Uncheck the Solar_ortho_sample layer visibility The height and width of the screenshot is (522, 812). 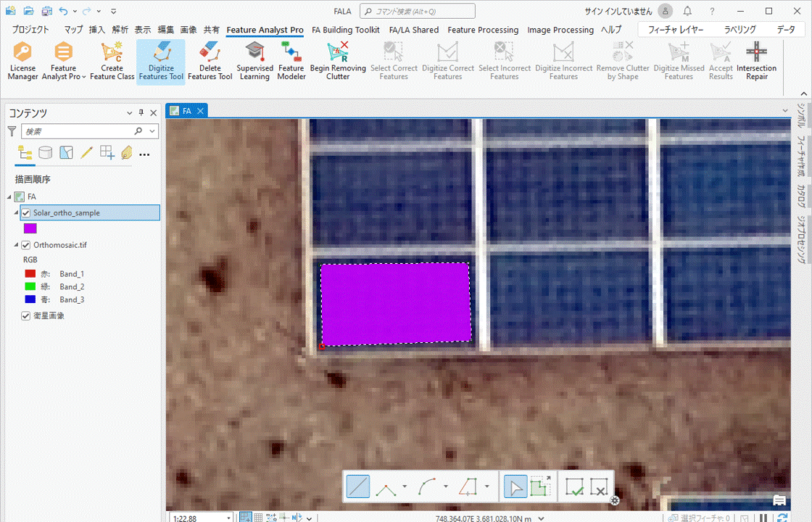pyautogui.click(x=26, y=213)
